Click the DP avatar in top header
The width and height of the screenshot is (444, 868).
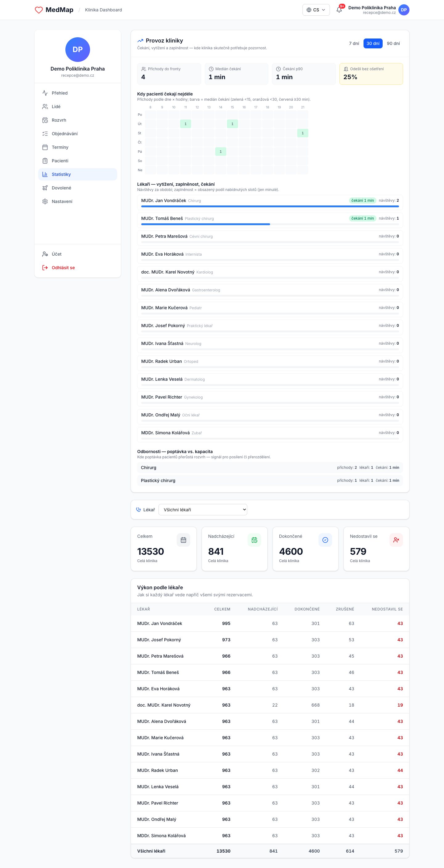[x=404, y=10]
